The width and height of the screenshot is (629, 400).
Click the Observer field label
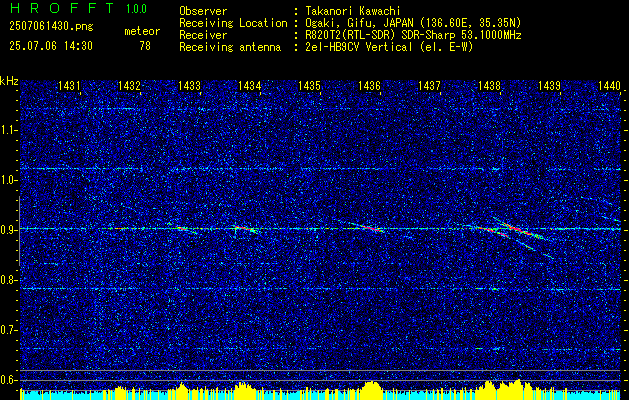(x=203, y=11)
